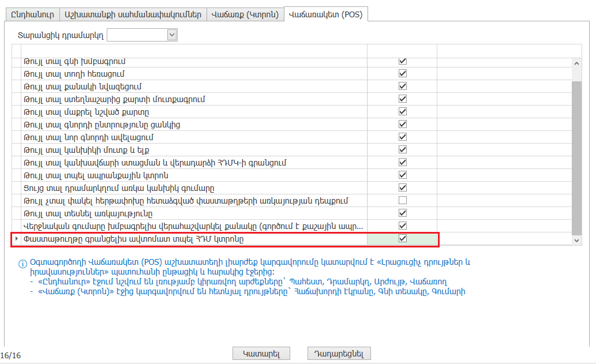
Task: Select the 'Թույլ տալ տեսնել առկայությունը' row
Action: [x=173, y=213]
